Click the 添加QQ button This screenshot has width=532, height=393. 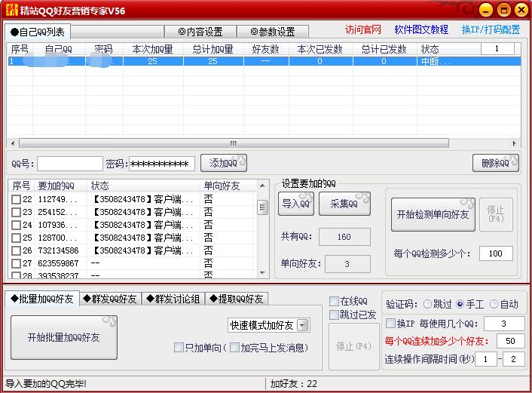point(224,163)
